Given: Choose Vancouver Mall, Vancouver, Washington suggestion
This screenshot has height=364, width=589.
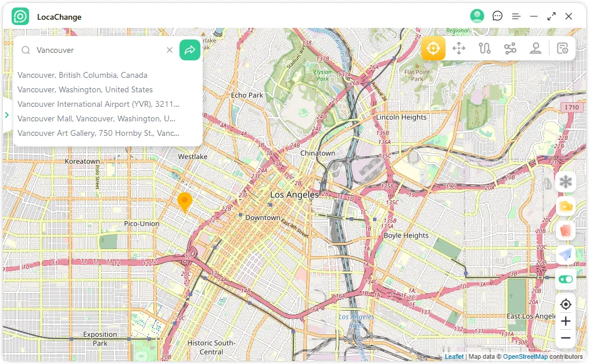Looking at the screenshot, I should (x=96, y=118).
